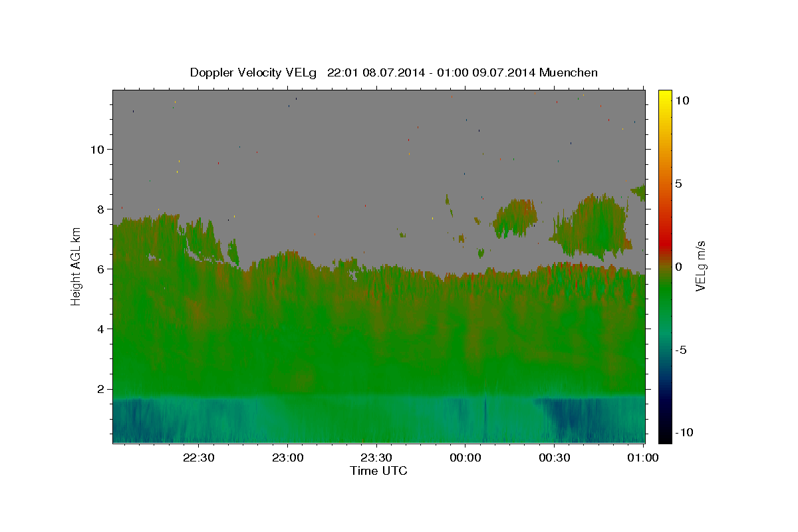Click the date range '22:01 08.07.2014' in title
The height and width of the screenshot is (532, 798).
[376, 72]
